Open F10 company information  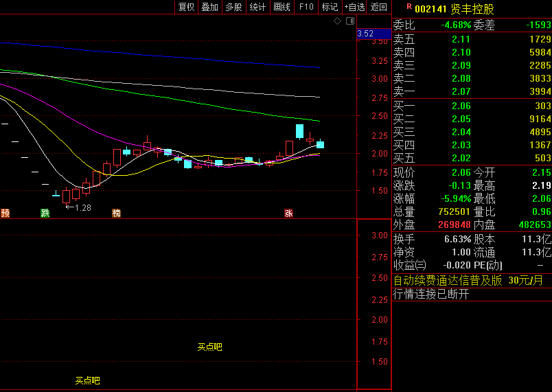(306, 7)
